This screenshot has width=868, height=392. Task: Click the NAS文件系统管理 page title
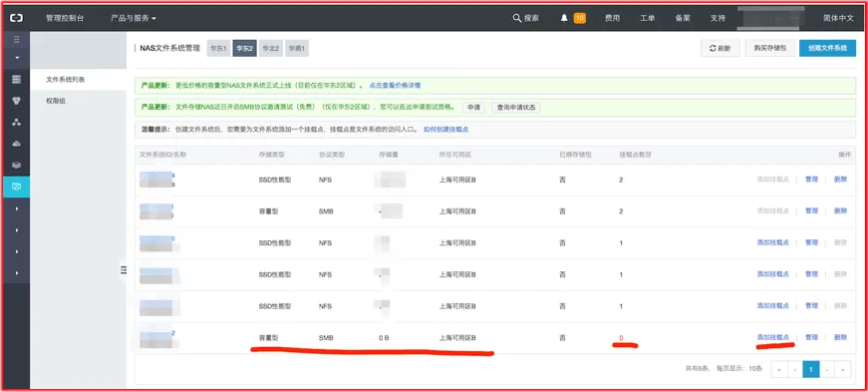(170, 48)
